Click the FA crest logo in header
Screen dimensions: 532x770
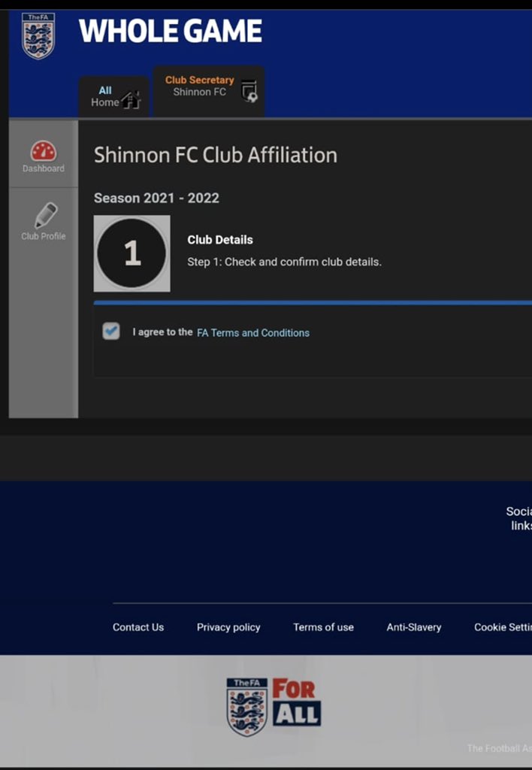(38, 36)
